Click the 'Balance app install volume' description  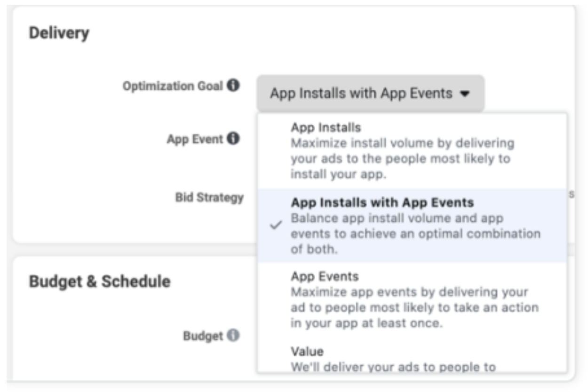coord(416,234)
